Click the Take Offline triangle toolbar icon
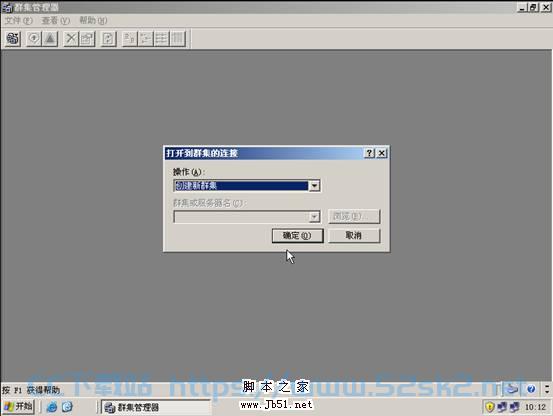The image size is (553, 416). pyautogui.click(x=50, y=38)
